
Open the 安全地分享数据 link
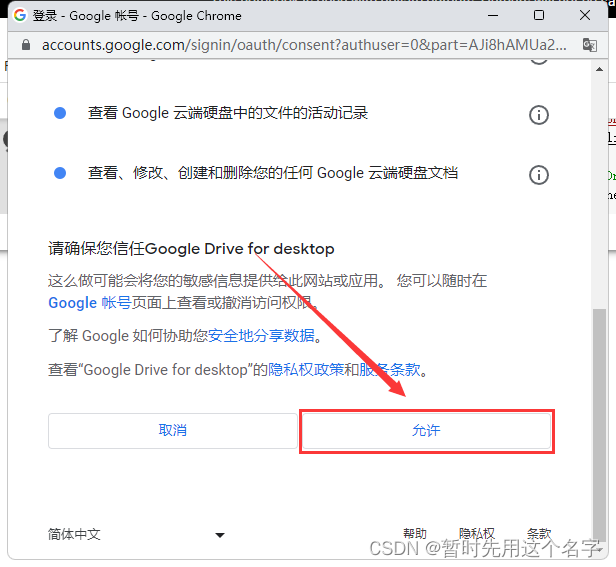(x=261, y=336)
